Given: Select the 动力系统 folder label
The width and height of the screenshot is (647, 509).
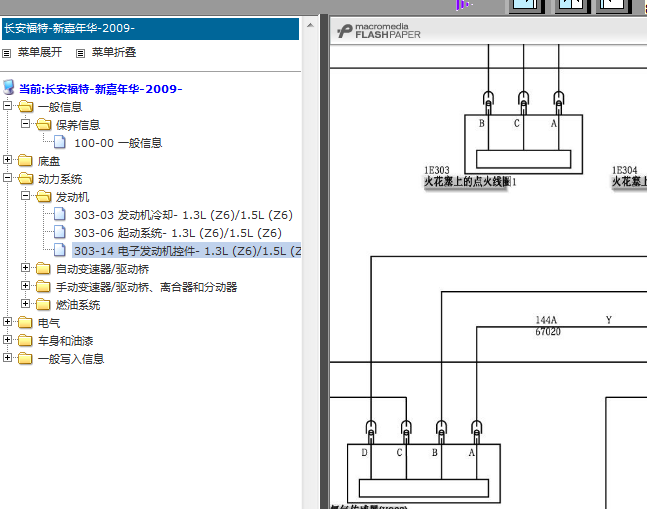Looking at the screenshot, I should pyautogui.click(x=60, y=179).
